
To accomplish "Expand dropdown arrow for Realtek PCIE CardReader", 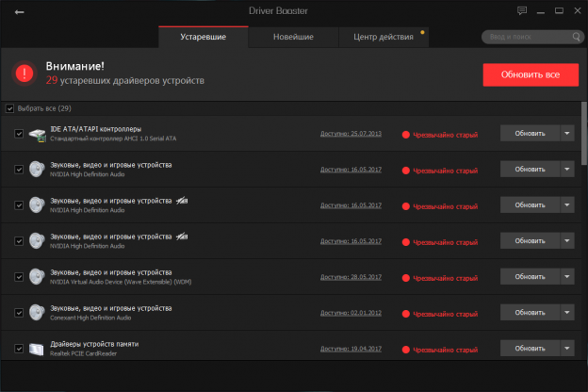I will (567, 348).
